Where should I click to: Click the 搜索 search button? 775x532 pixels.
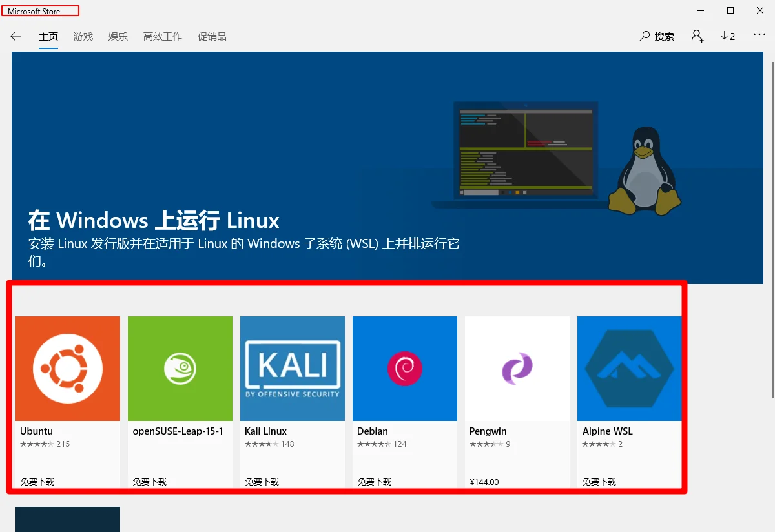tap(657, 37)
